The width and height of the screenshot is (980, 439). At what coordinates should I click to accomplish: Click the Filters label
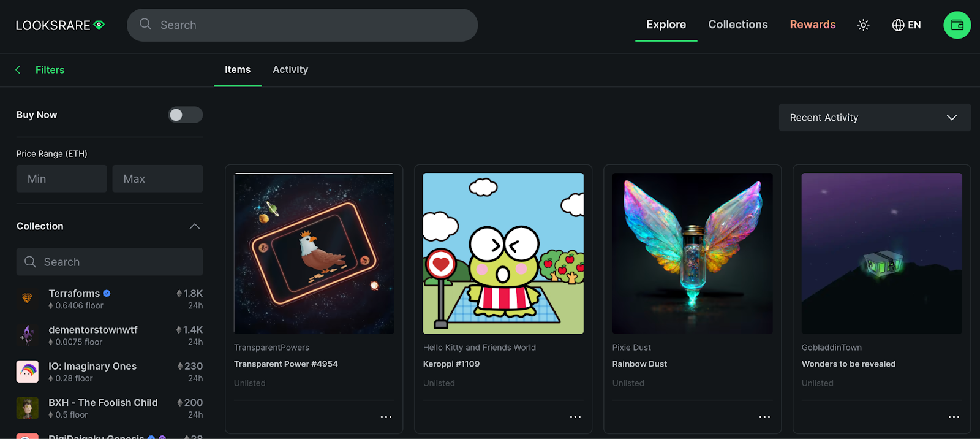point(50,70)
